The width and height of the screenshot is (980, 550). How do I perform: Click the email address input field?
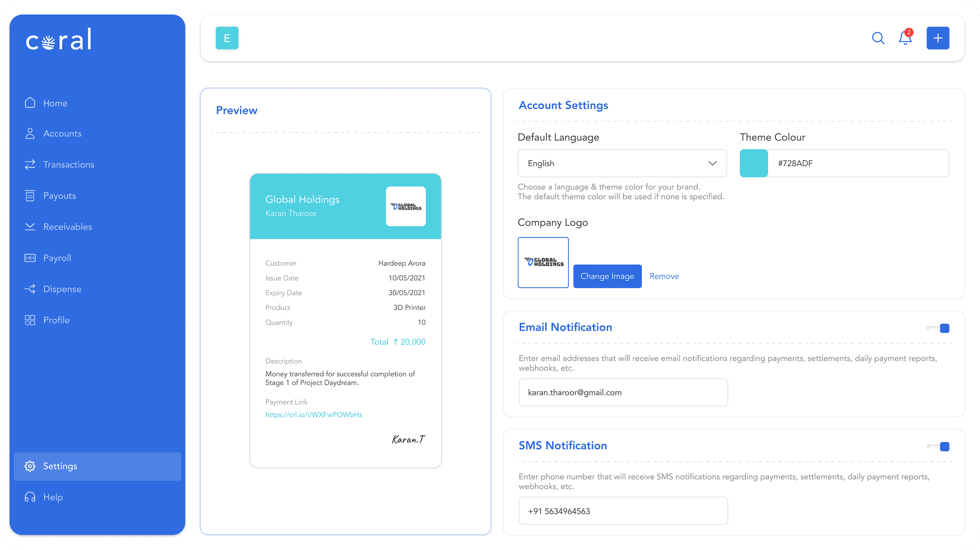tap(623, 393)
